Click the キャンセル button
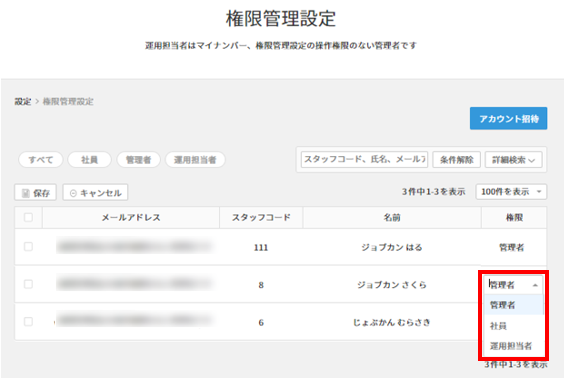Screen dimensions: 565x379 click(95, 193)
